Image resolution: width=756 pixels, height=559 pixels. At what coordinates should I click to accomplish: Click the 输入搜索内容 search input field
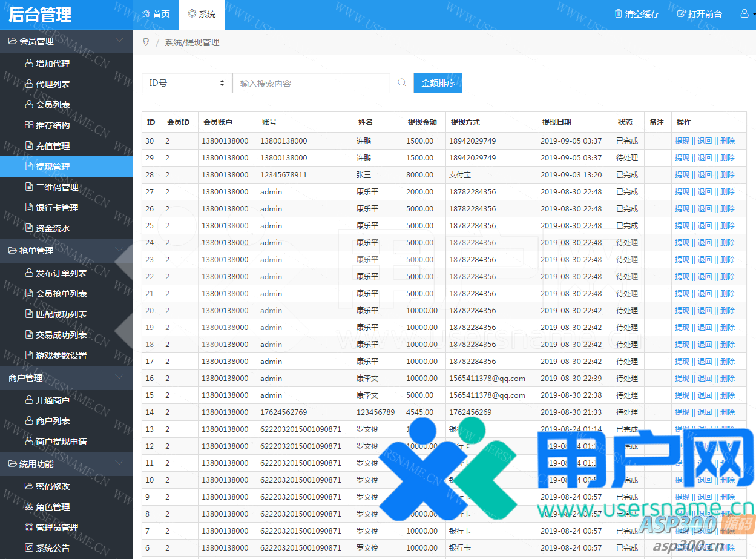pos(311,83)
